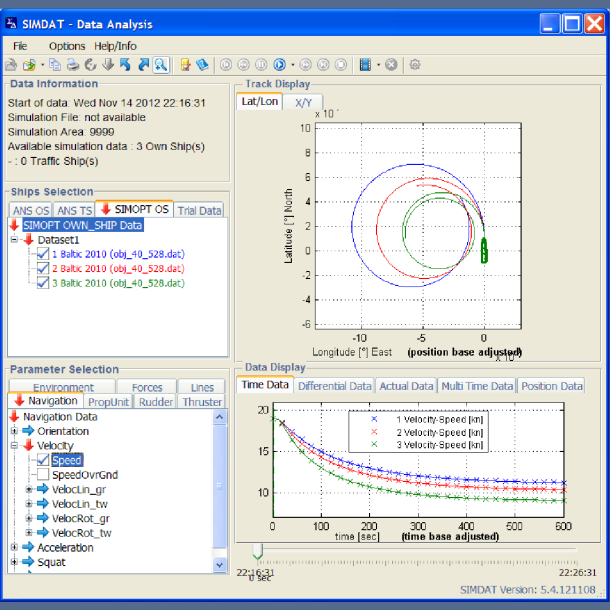Open the Options menu

point(67,46)
